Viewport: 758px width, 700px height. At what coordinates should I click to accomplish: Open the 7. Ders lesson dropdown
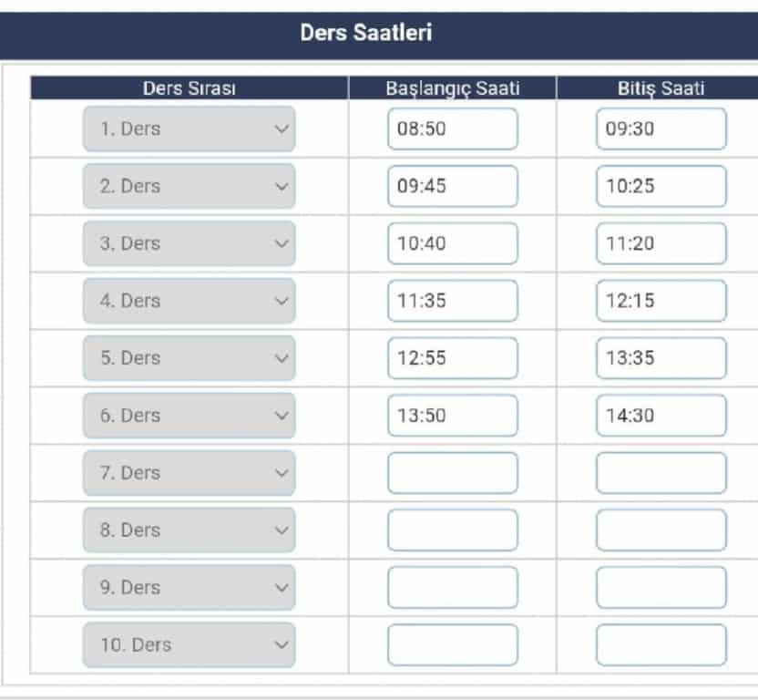coord(189,473)
